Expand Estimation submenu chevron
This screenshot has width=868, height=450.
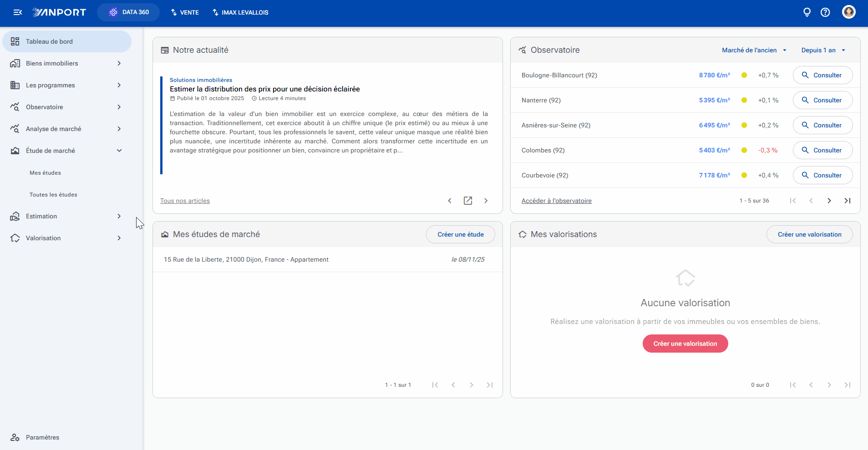click(119, 216)
